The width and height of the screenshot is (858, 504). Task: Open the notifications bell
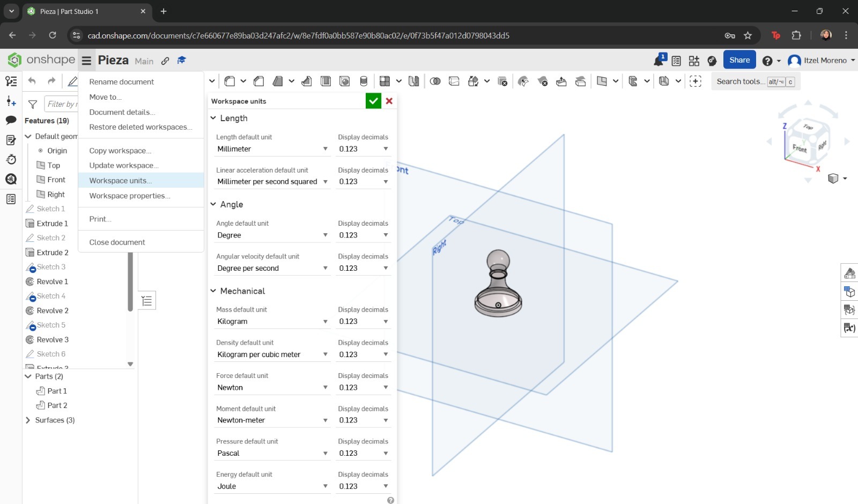pos(657,60)
